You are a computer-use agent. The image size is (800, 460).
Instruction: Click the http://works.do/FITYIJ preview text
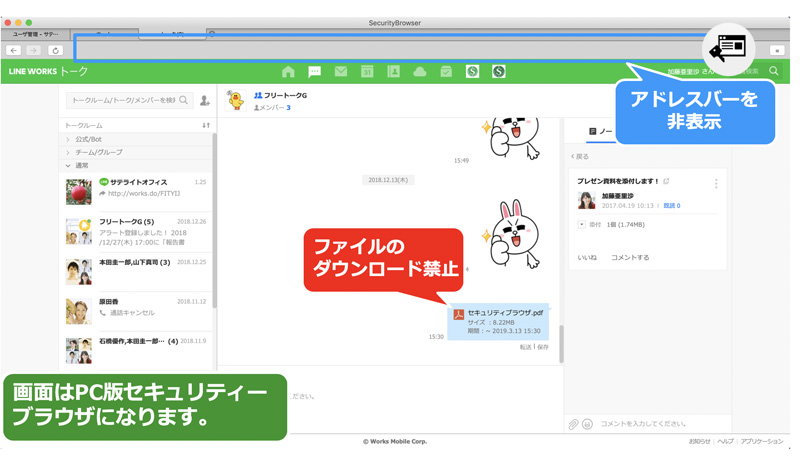(144, 193)
